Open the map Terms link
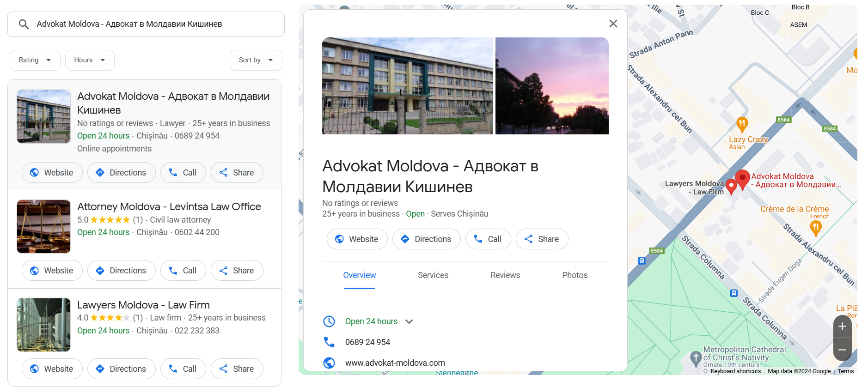This screenshot has height=387, width=868. (846, 371)
